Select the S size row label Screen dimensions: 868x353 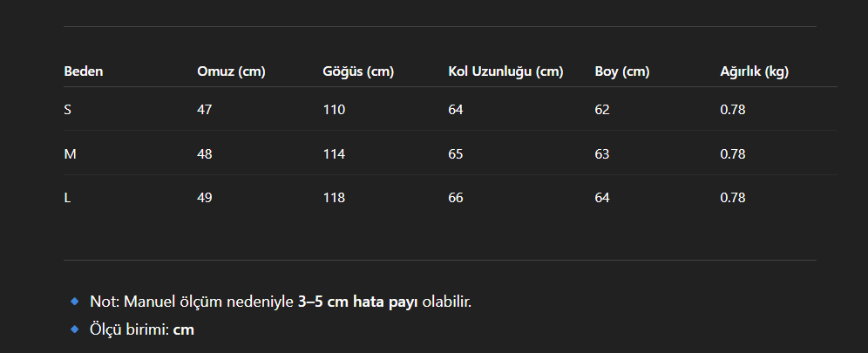tap(67, 110)
